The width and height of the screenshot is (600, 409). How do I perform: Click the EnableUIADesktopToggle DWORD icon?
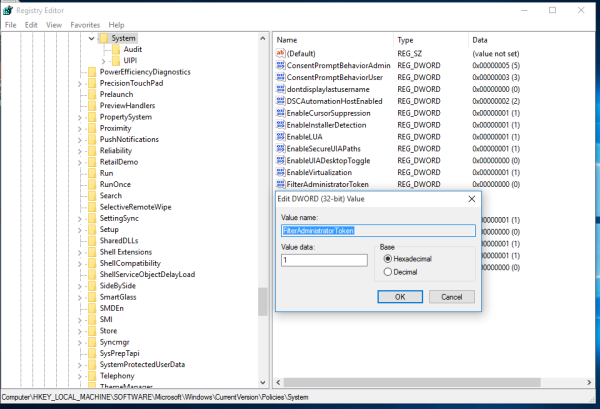280,160
